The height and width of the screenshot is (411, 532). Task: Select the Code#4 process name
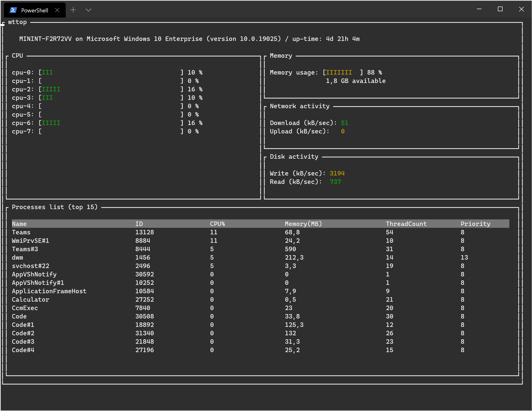tap(23, 350)
